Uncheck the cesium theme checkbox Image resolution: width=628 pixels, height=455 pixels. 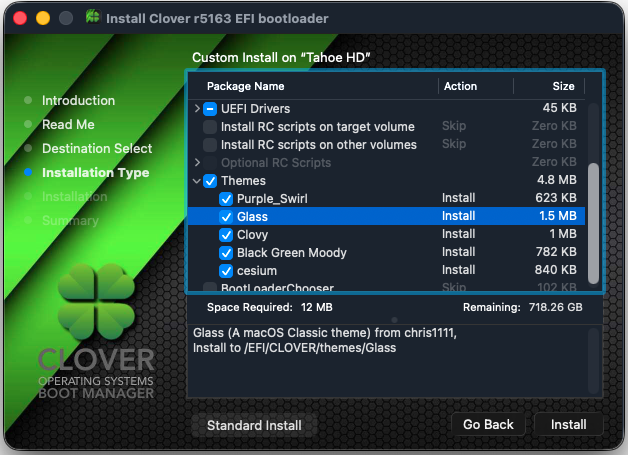point(226,271)
